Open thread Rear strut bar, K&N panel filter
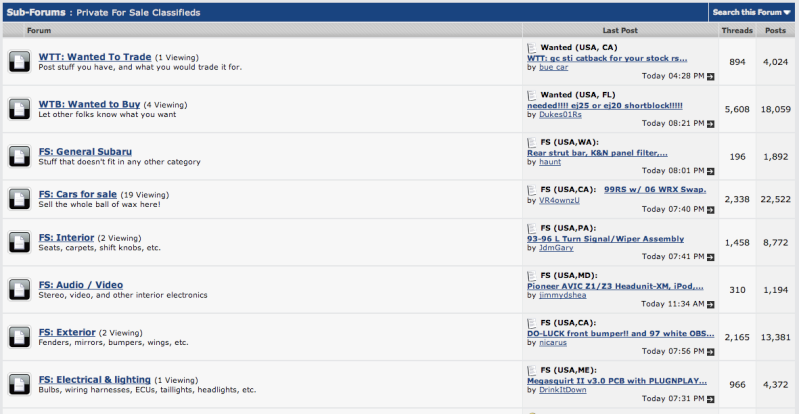799x414 pixels. [x=597, y=153]
